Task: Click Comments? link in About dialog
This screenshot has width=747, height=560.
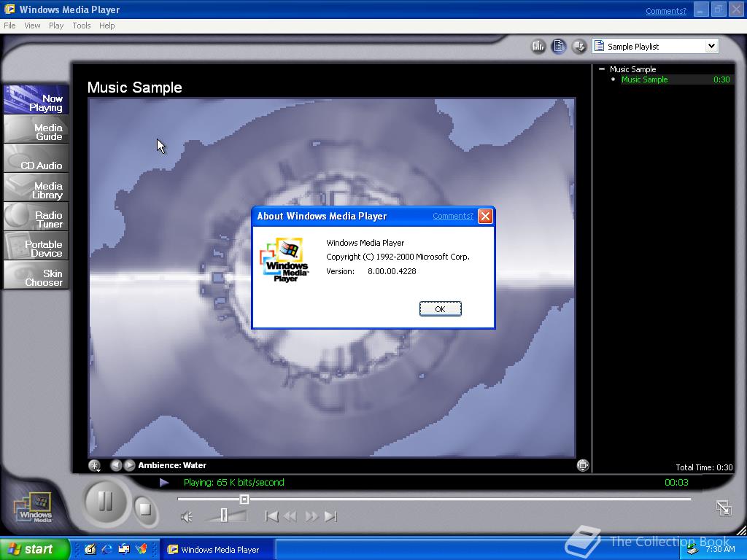Action: click(x=452, y=216)
